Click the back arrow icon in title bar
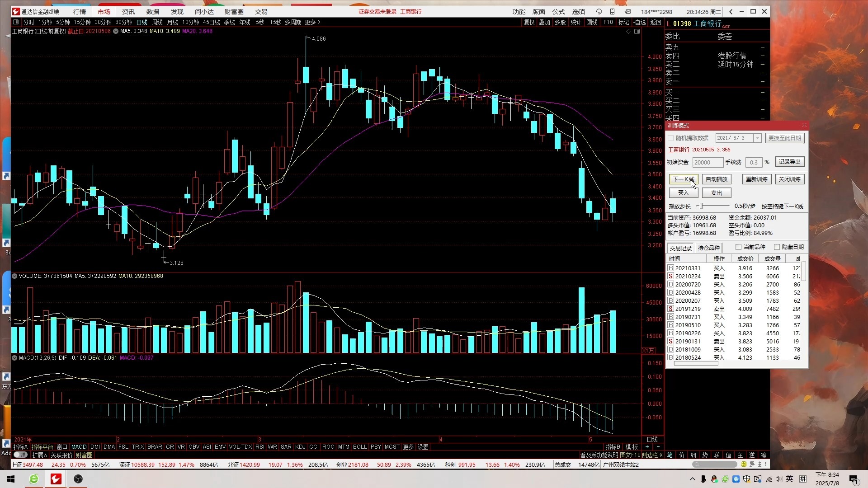Viewport: 868px width, 488px height. (x=731, y=12)
